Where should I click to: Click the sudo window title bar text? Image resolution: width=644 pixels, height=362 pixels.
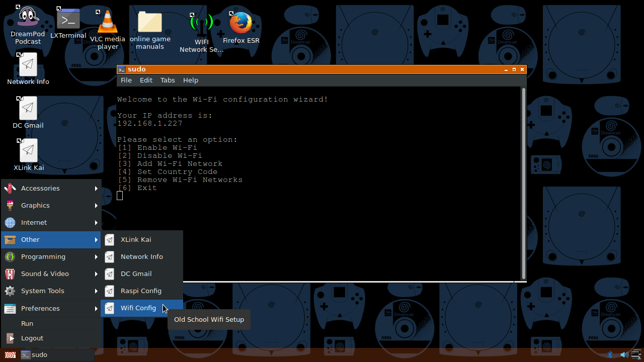pyautogui.click(x=137, y=69)
